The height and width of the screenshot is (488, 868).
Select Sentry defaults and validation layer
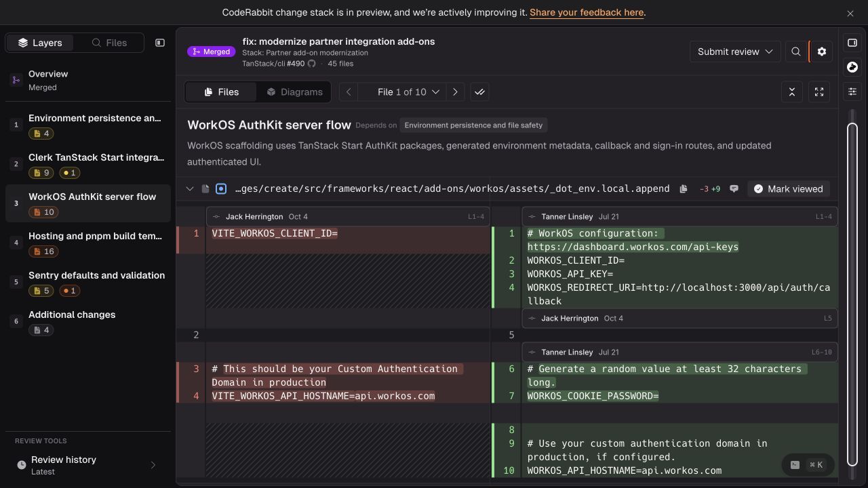tap(88, 283)
